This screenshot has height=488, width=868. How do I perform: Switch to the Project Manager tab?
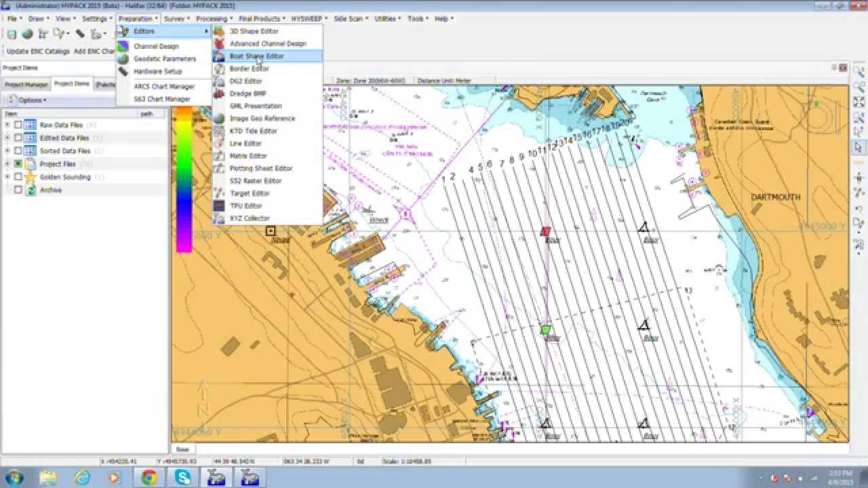26,85
